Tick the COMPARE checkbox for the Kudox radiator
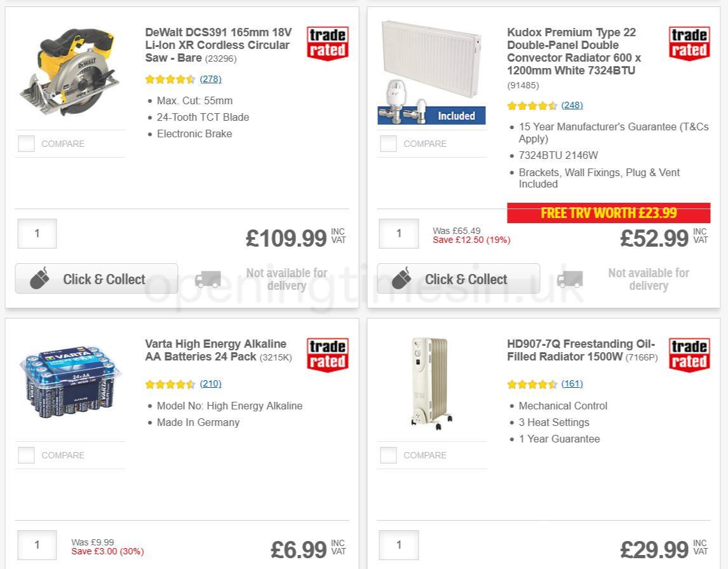The height and width of the screenshot is (569, 728). [388, 144]
